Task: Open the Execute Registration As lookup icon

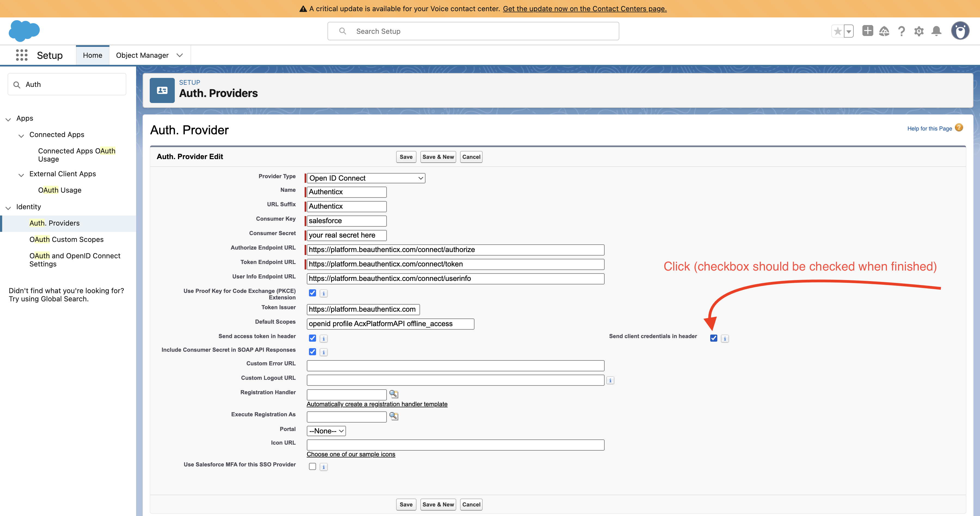Action: [394, 416]
